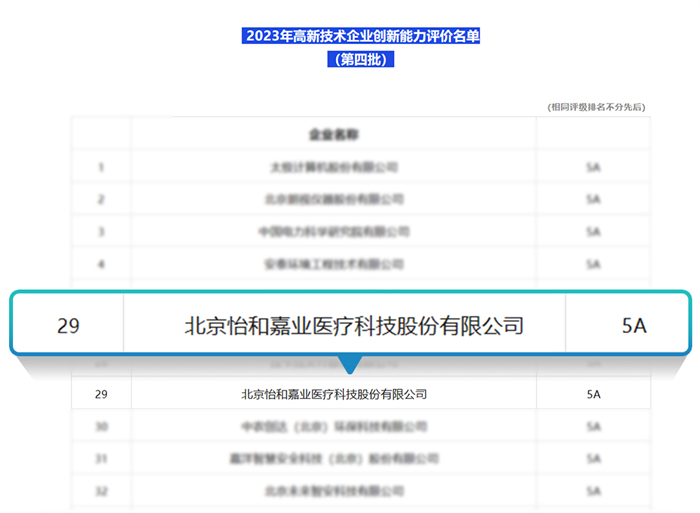Click the blurred row number "30" cell
The height and width of the screenshot is (513, 700).
pos(101,426)
